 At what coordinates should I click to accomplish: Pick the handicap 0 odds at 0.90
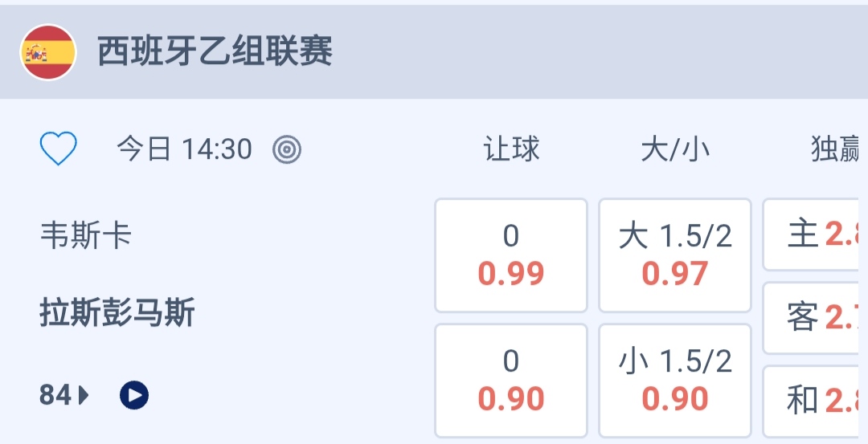tap(511, 381)
